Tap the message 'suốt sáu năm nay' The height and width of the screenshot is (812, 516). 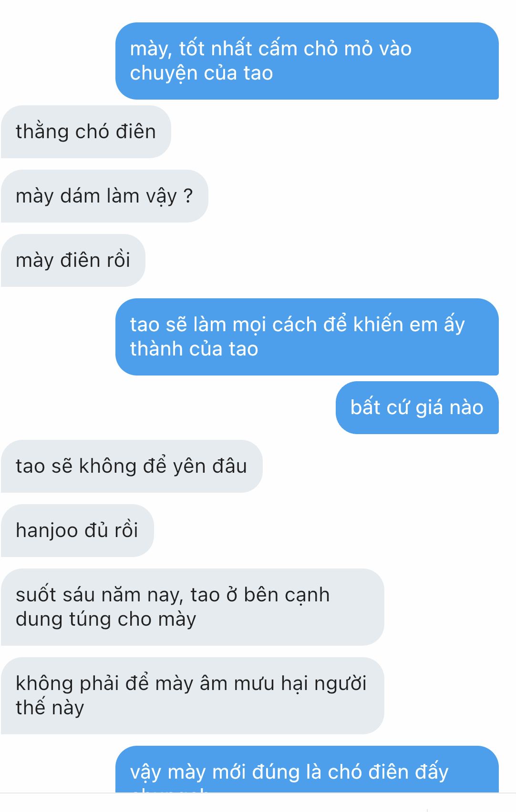pos(192,607)
